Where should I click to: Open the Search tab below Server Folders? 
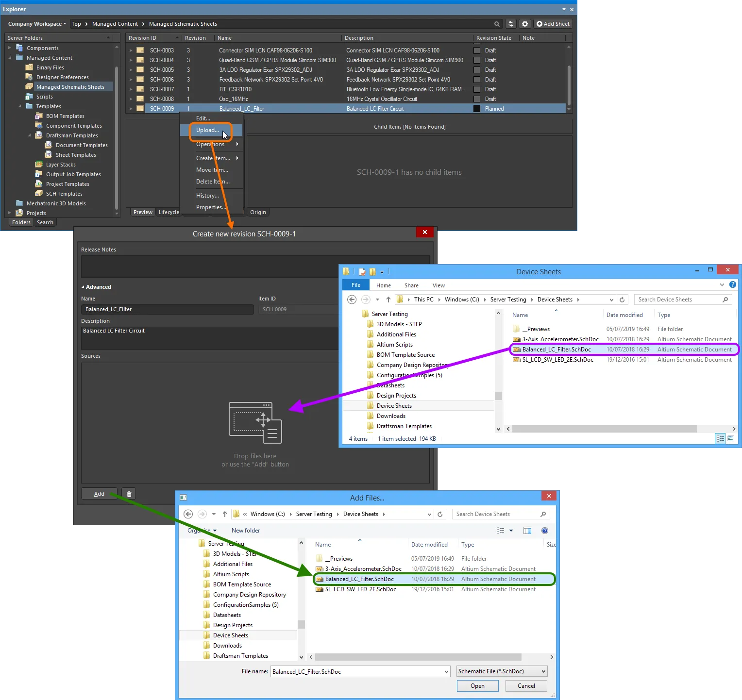pyautogui.click(x=45, y=222)
